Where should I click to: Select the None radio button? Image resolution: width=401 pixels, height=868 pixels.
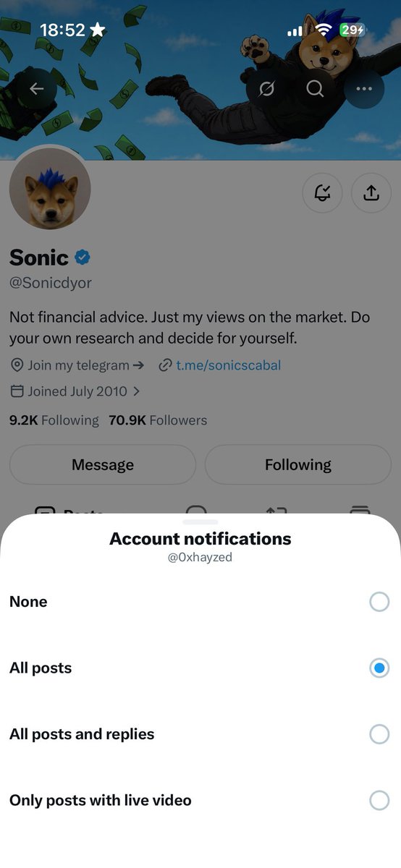coord(379,602)
